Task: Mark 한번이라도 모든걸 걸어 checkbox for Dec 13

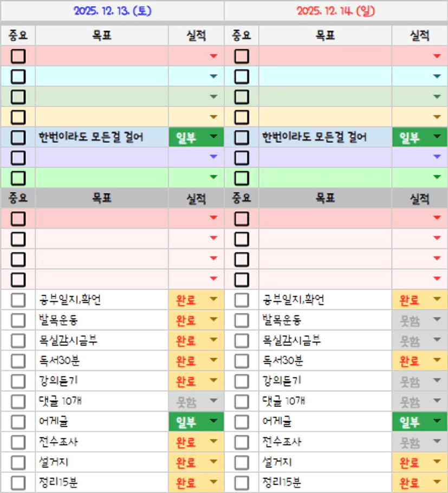Action: tap(18, 138)
